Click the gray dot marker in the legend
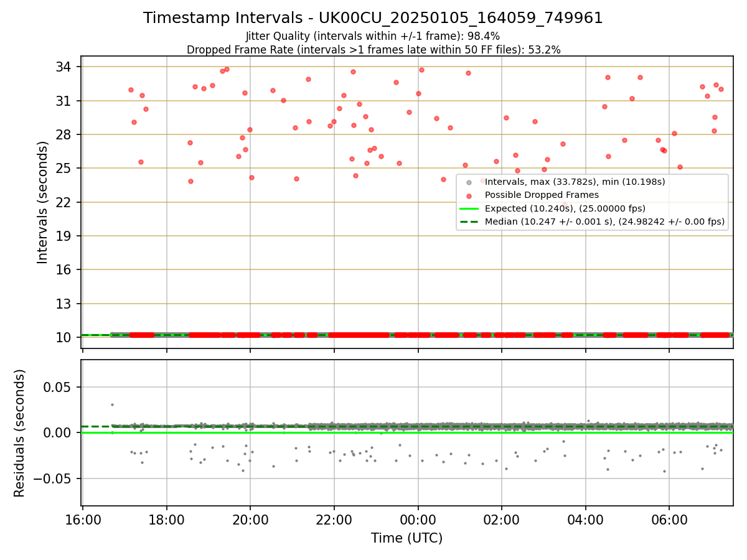The image size is (747, 560). coord(469,182)
